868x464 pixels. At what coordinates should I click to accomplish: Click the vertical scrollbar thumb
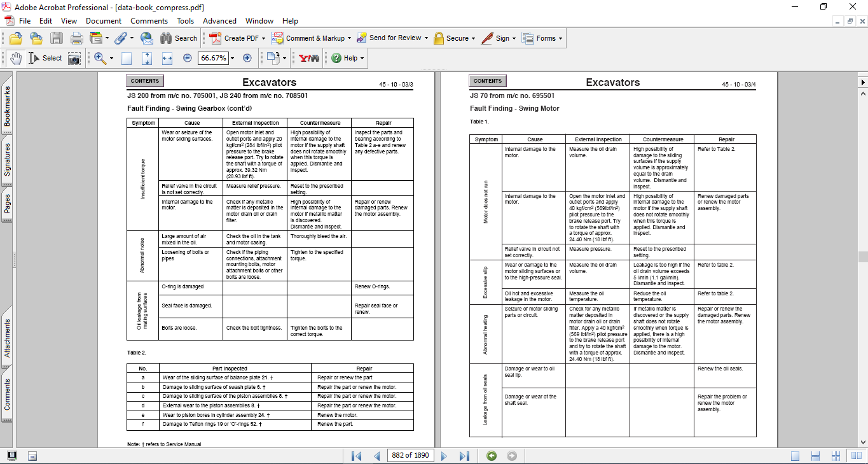[x=863, y=257]
